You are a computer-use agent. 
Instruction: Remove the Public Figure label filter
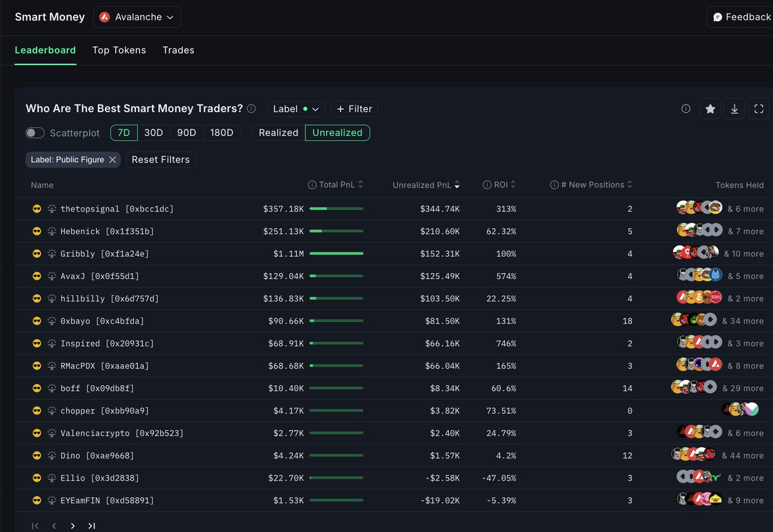tap(113, 160)
